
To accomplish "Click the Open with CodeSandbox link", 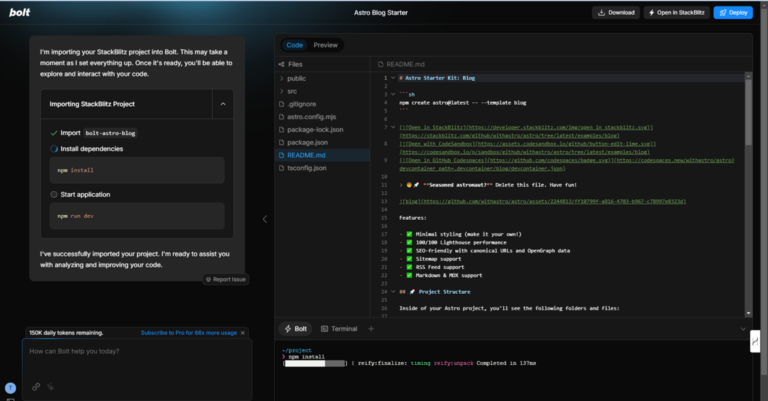I will point(528,148).
